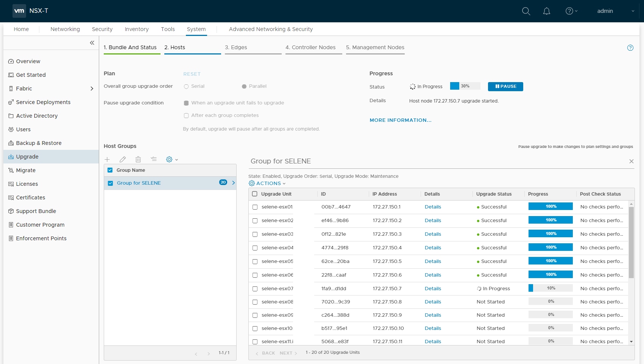Check the selene-esx07 row checkbox

point(255,289)
